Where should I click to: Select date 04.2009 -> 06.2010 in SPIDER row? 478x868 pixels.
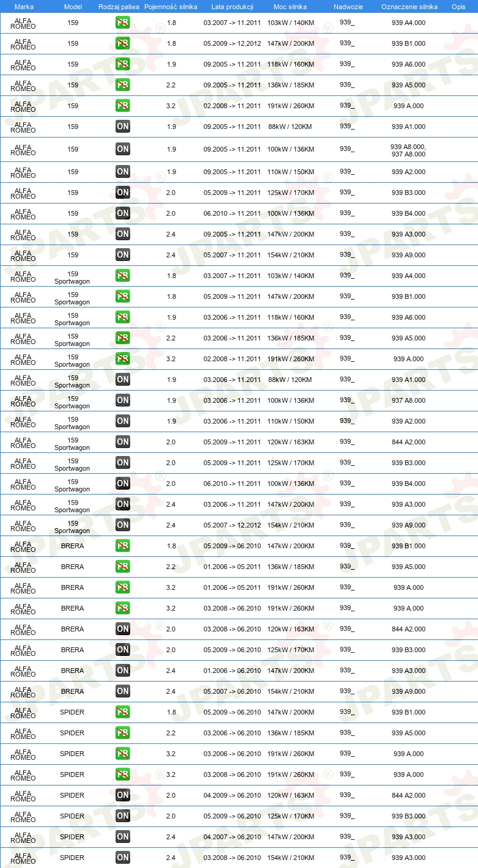232,795
